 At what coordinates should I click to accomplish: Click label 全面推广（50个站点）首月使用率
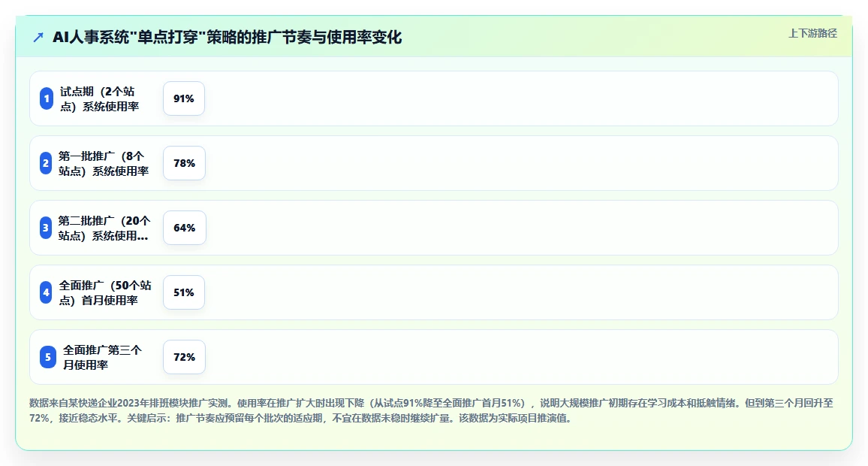click(x=104, y=292)
